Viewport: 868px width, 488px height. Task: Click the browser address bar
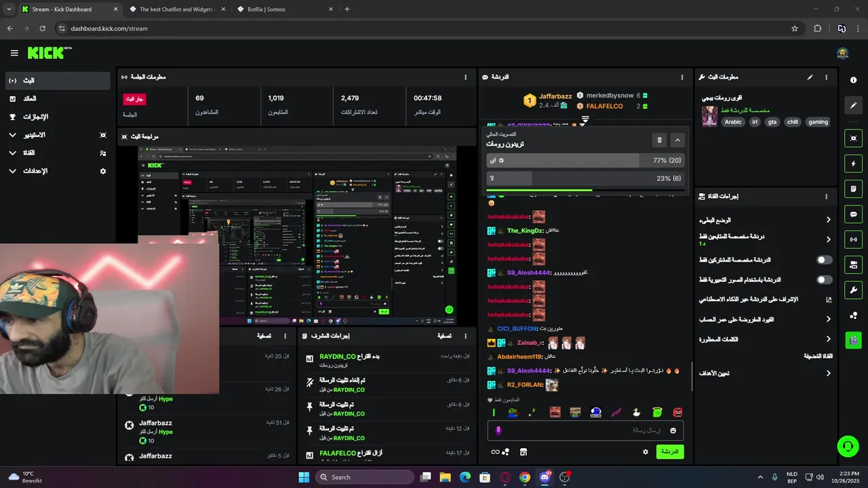tap(427, 28)
